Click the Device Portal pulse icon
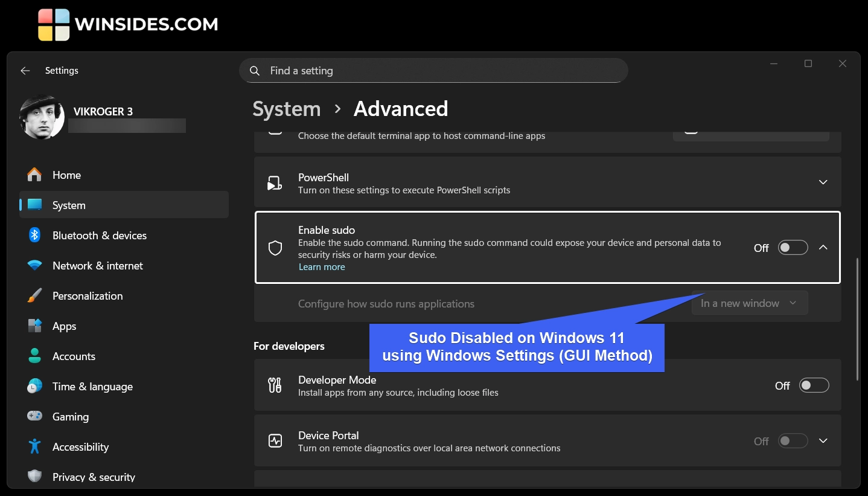Screen dimensions: 868x496 coord(275,441)
